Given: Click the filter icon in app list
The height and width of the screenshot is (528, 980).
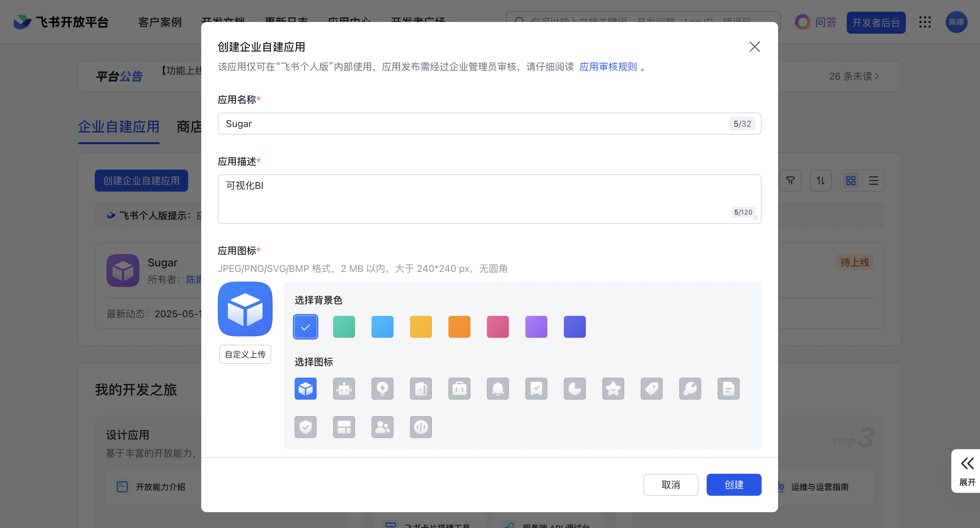Looking at the screenshot, I should [x=790, y=180].
